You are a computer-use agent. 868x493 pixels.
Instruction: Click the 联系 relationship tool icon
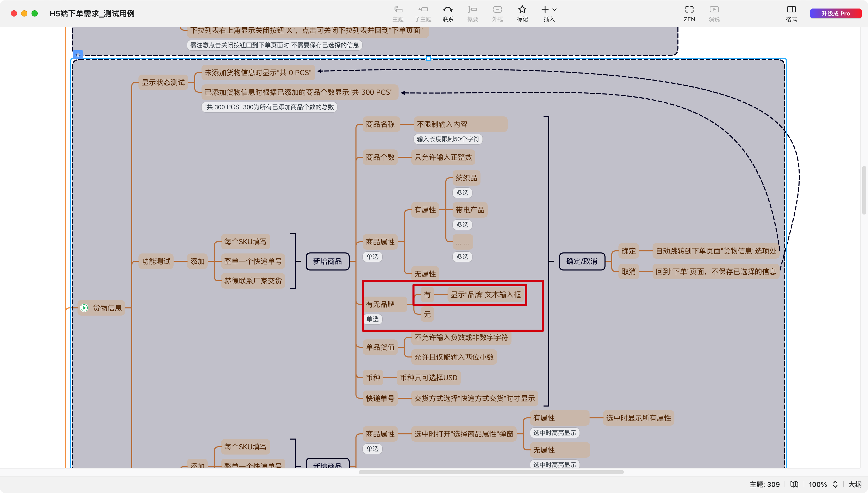pos(447,10)
